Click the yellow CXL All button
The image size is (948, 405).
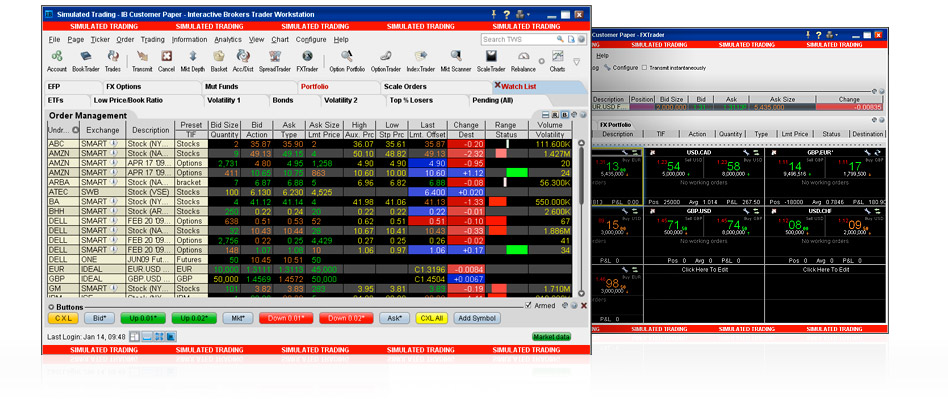[432, 318]
